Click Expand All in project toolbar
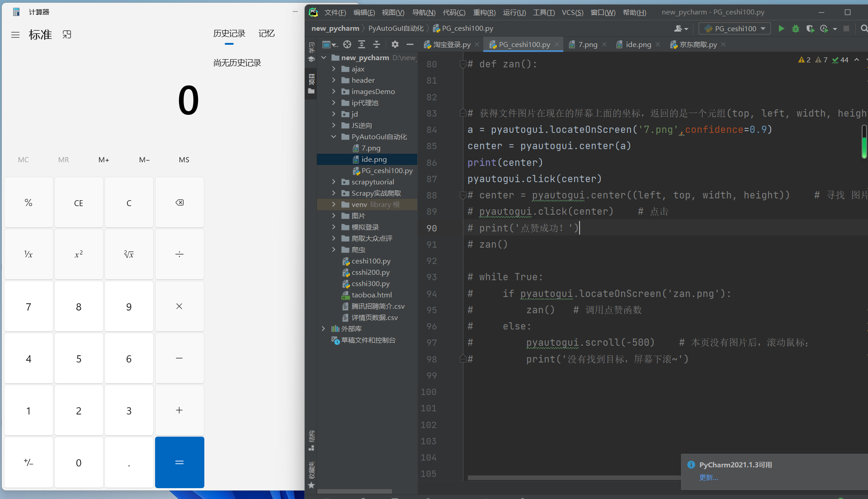The image size is (868, 499). click(x=362, y=44)
